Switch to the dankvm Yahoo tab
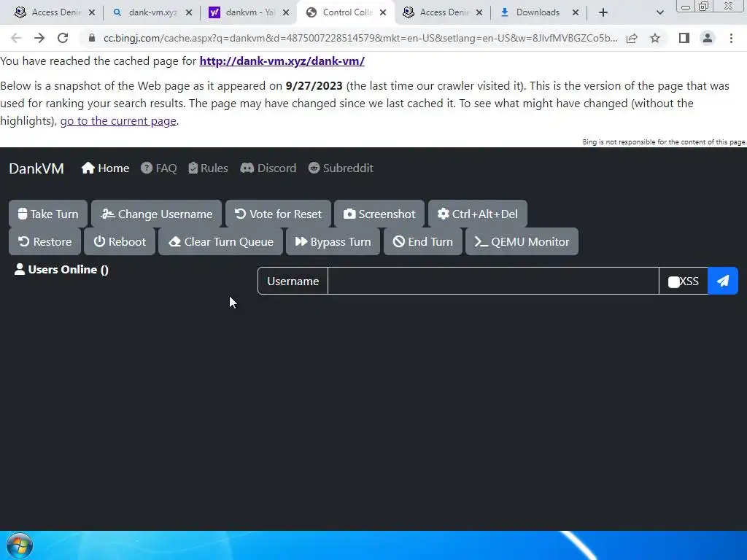The height and width of the screenshot is (560, 747). click(x=249, y=12)
